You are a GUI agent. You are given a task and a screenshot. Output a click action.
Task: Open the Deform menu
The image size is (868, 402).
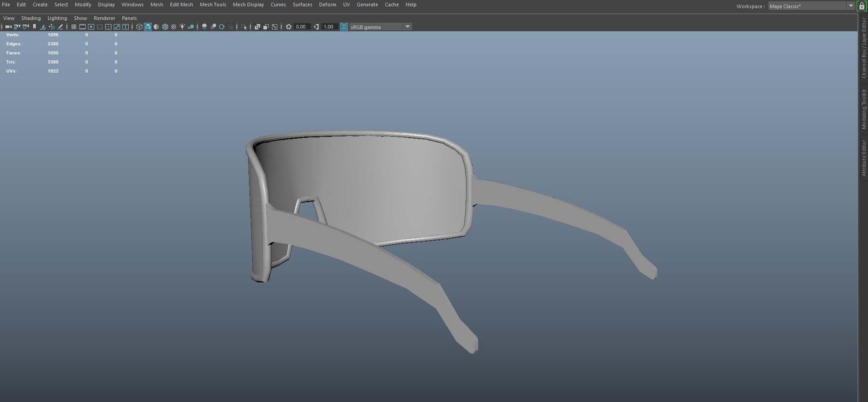(327, 4)
